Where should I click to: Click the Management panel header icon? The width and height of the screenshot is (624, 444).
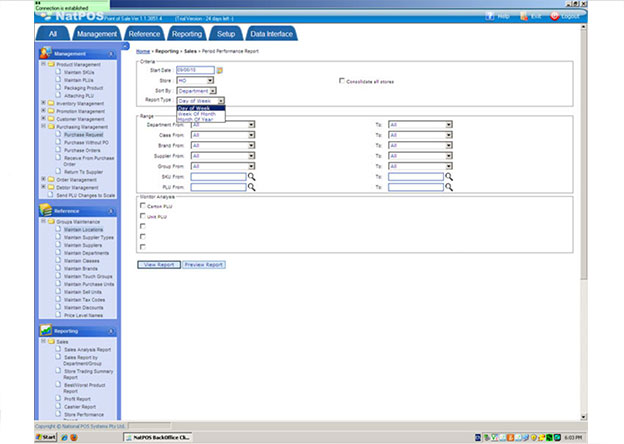point(45,53)
